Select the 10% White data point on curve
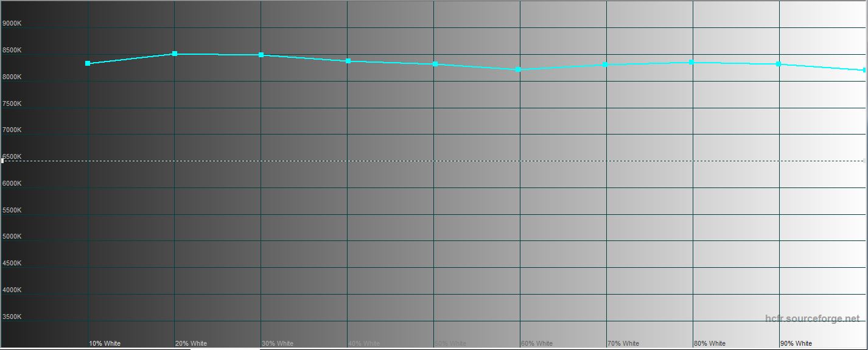 (x=88, y=63)
